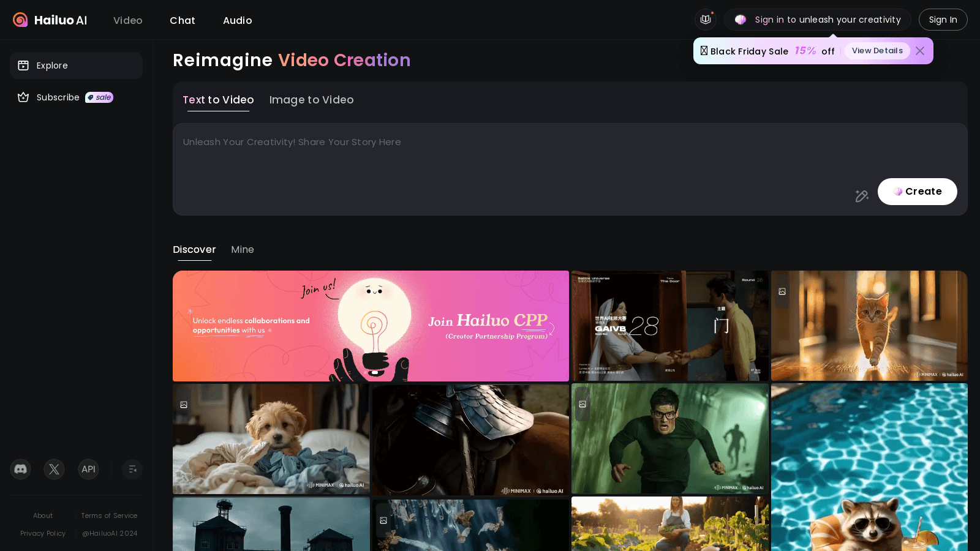Click the prompt enhance magic pen icon
This screenshot has width=980, height=551.
coord(862,196)
